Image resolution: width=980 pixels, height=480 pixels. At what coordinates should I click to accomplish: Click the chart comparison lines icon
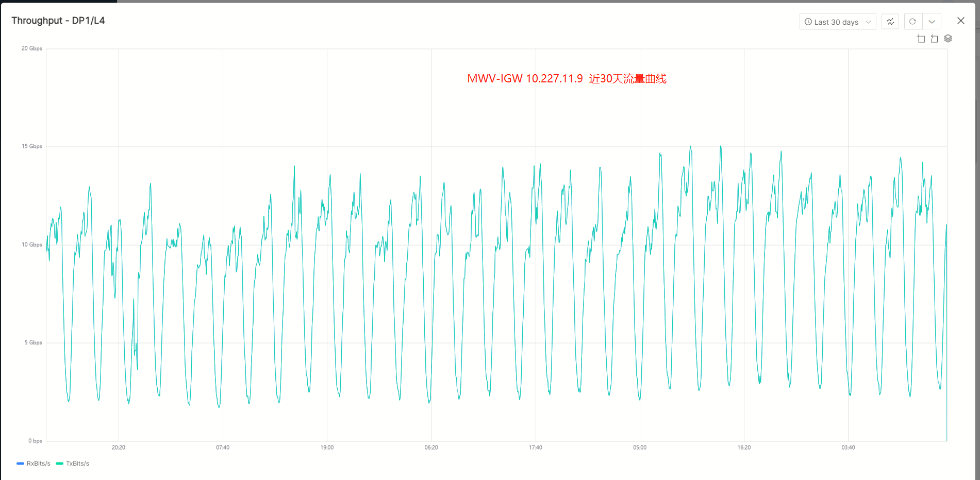[x=890, y=22]
